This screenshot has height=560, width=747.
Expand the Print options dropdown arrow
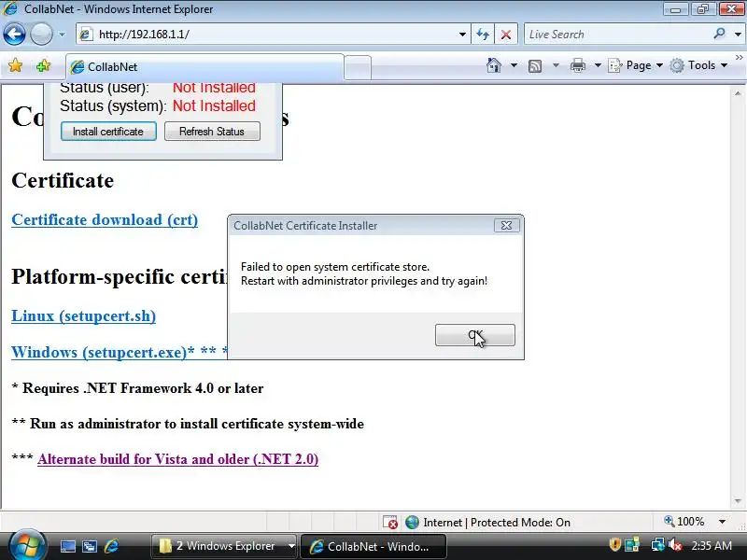(x=598, y=65)
